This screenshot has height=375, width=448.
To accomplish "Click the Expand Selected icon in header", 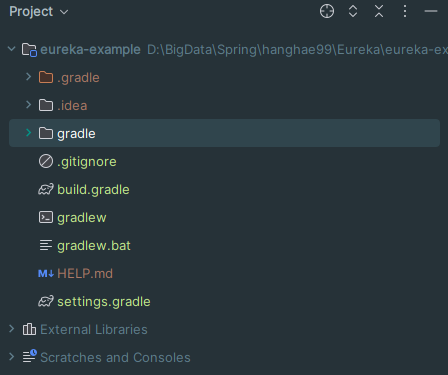I will click(x=353, y=11).
